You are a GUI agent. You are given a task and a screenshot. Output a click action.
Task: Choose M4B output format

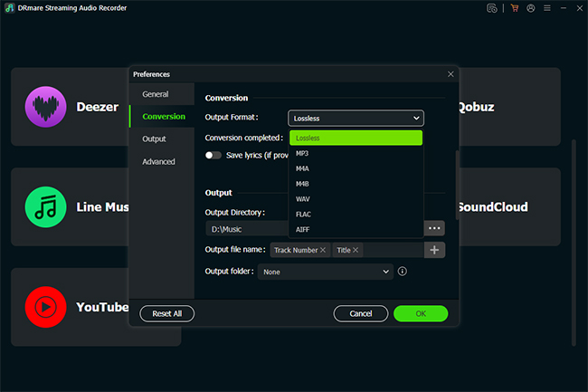356,184
